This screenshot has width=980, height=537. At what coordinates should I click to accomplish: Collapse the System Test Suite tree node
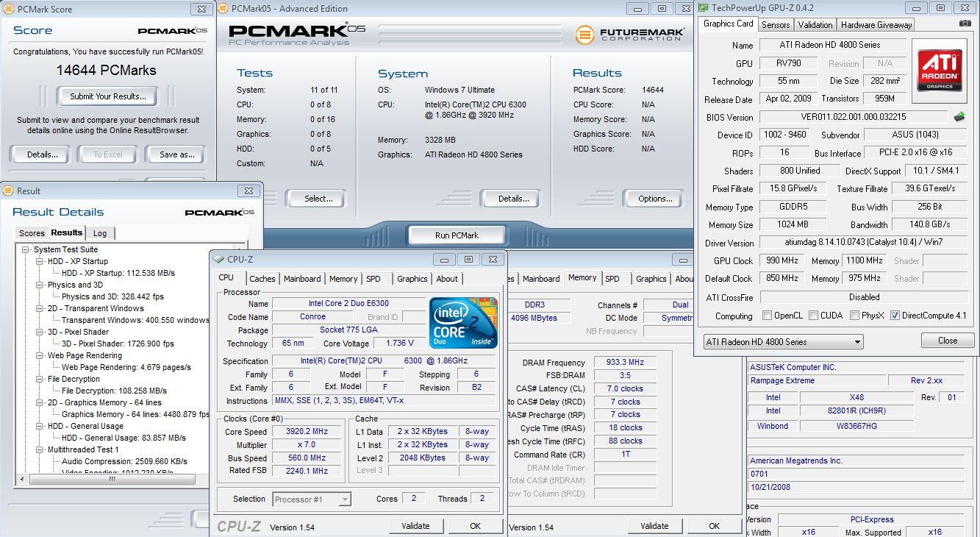point(26,249)
